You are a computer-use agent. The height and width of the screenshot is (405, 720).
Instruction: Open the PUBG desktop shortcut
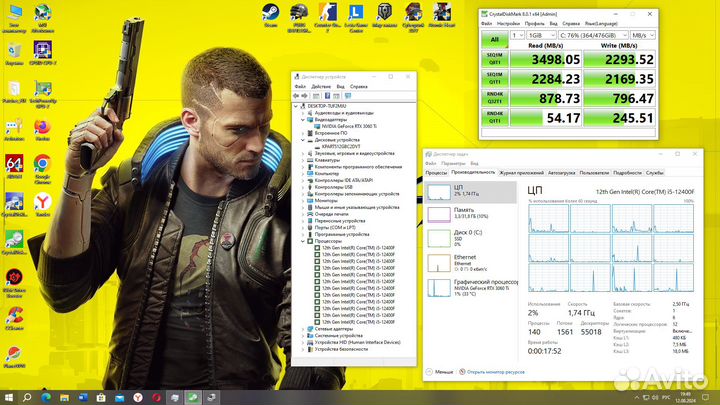[299, 17]
